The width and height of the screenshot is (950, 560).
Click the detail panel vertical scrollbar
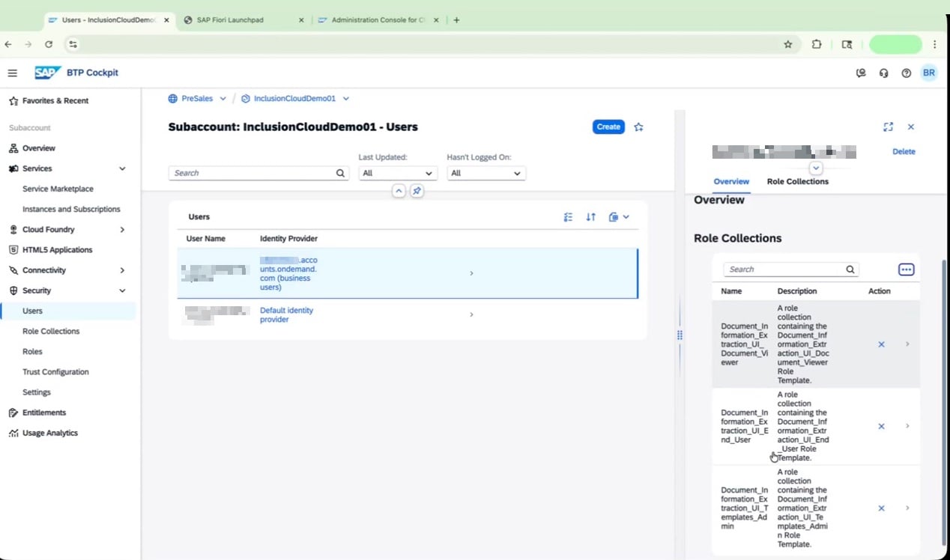tap(944, 402)
